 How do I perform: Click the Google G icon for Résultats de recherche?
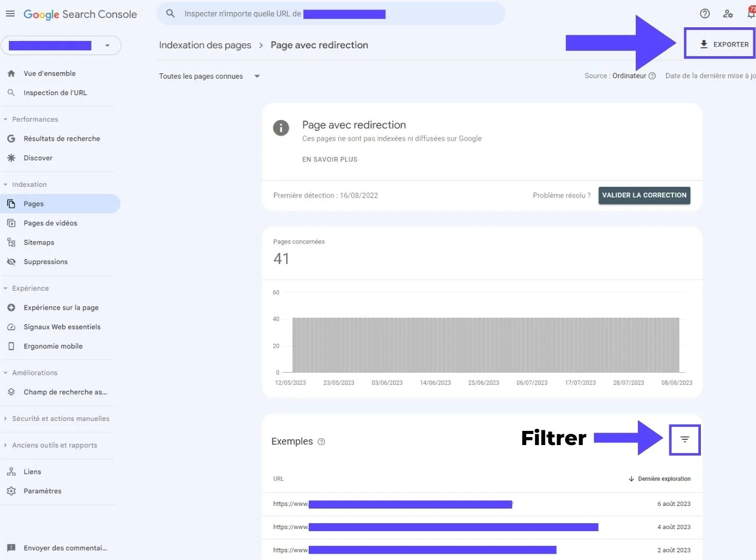11,139
